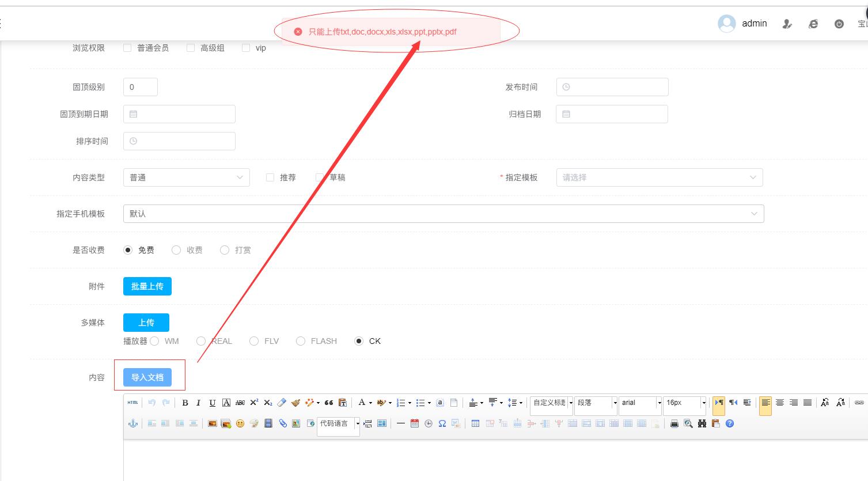The width and height of the screenshot is (868, 481).
Task: Select the 收费 radio option
Action: (176, 250)
